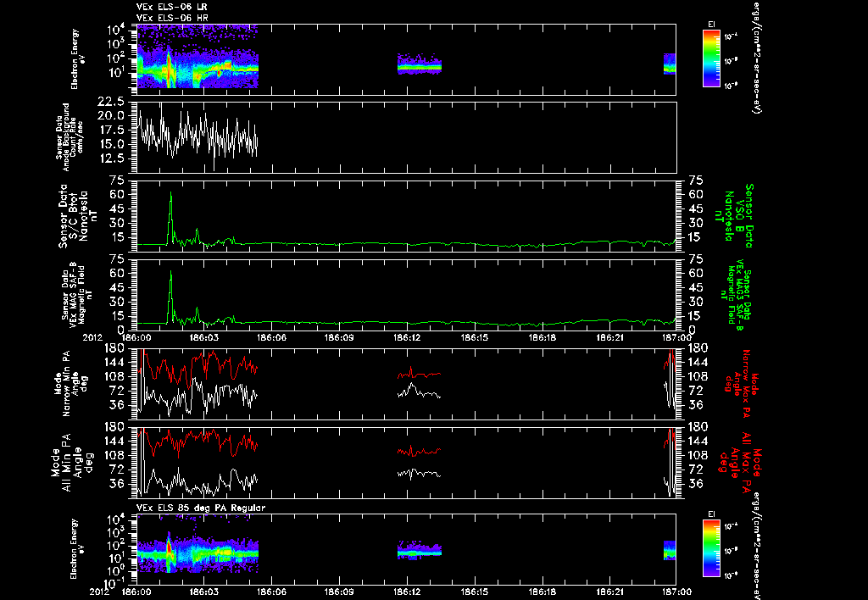
Task: Click the '186:06' label on the bottom time axis
Action: tap(271, 592)
